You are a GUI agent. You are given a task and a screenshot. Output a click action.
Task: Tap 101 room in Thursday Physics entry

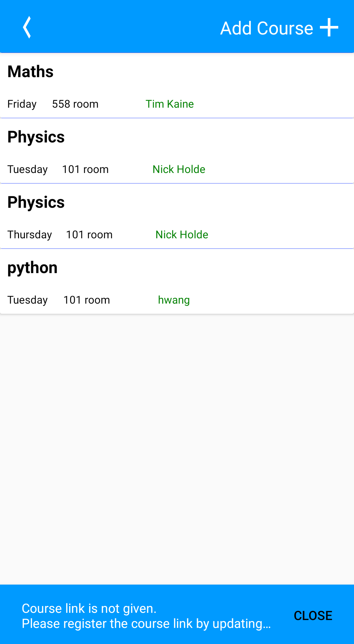coord(89,235)
